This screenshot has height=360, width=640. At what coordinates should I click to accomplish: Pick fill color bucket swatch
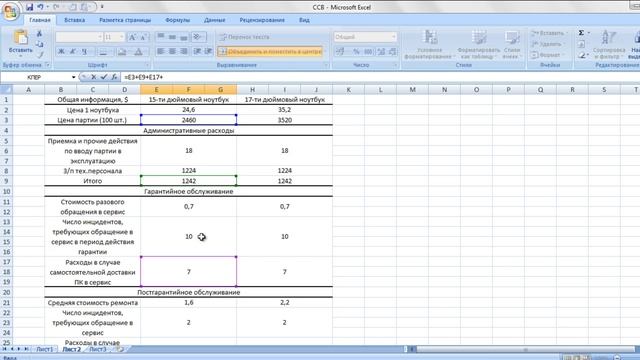[122, 51]
